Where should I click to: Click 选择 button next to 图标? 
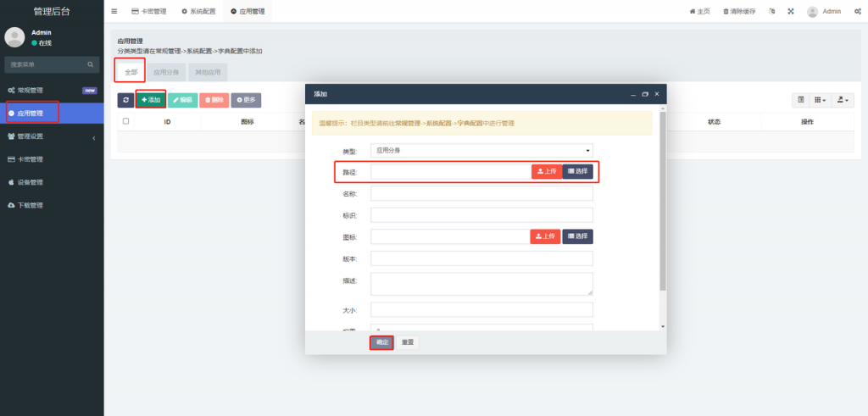click(578, 236)
